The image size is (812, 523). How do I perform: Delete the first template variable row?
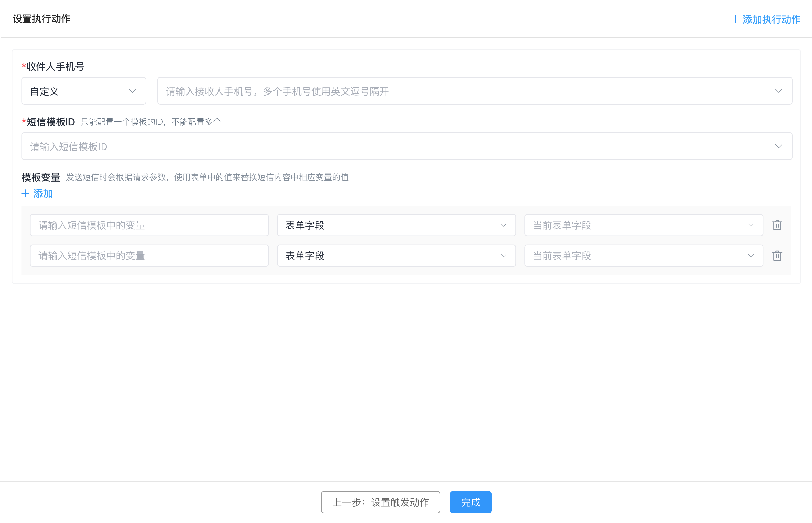[x=777, y=225]
